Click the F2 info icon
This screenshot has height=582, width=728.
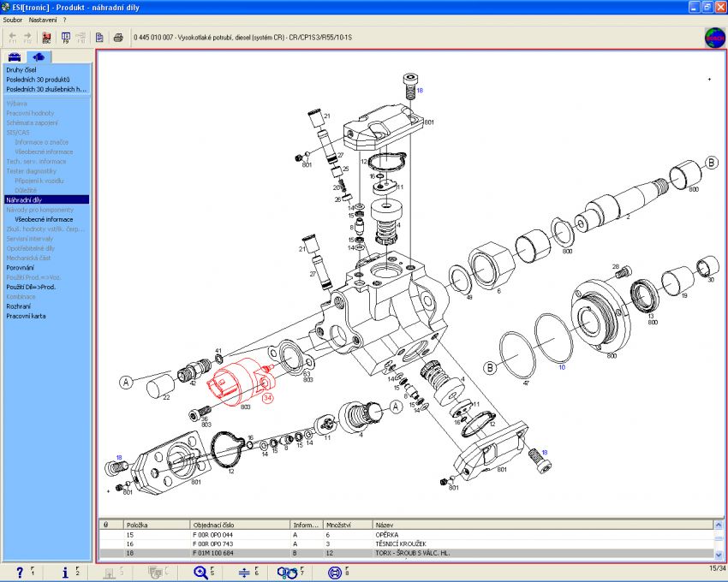tap(66, 573)
